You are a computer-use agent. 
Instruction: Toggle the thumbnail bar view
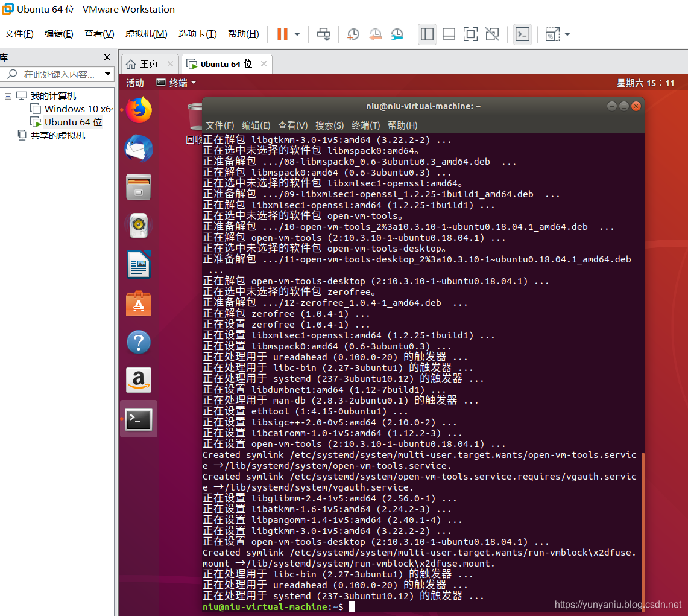pos(449,34)
